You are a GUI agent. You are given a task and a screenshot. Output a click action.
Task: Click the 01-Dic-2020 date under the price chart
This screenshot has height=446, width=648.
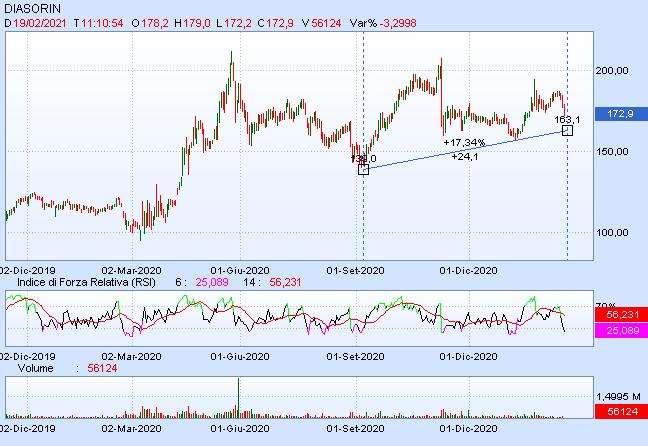tap(468, 271)
